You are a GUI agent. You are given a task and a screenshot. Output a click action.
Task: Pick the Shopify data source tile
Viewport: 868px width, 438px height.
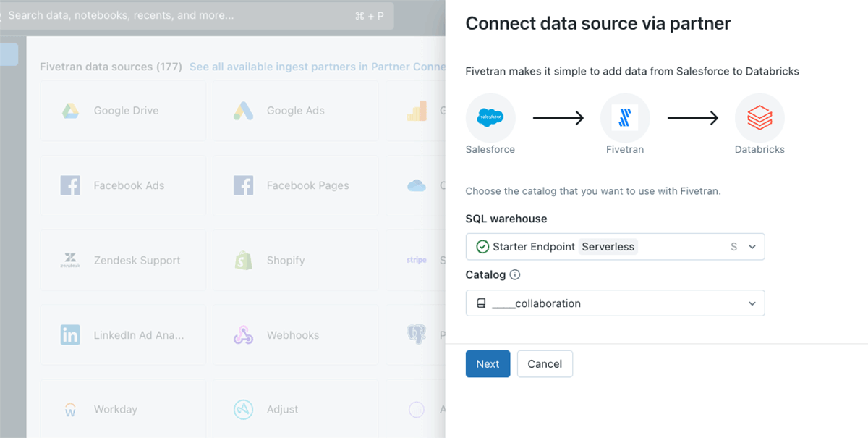coord(295,260)
